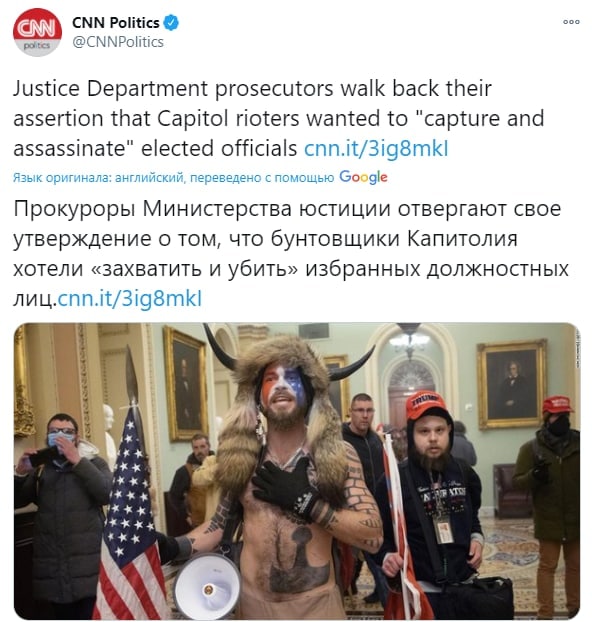Click the 'Язык оригинала: английский' translation notice

point(98,178)
